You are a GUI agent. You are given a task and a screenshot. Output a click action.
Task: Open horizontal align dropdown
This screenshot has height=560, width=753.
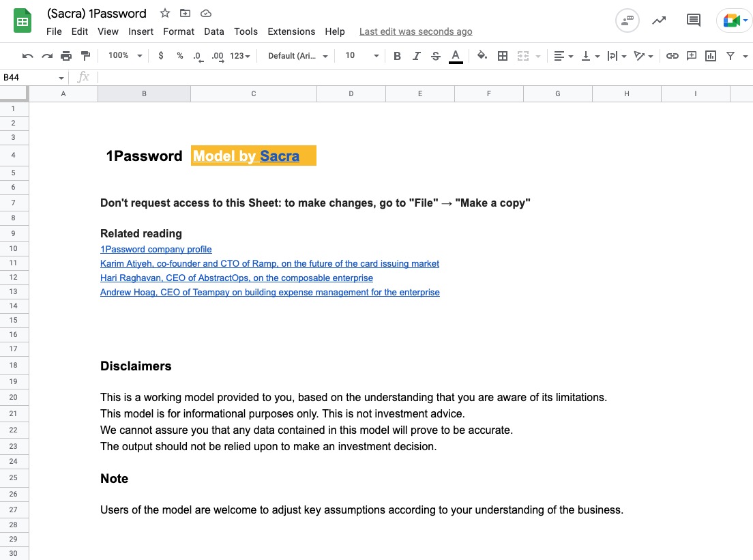pos(563,56)
